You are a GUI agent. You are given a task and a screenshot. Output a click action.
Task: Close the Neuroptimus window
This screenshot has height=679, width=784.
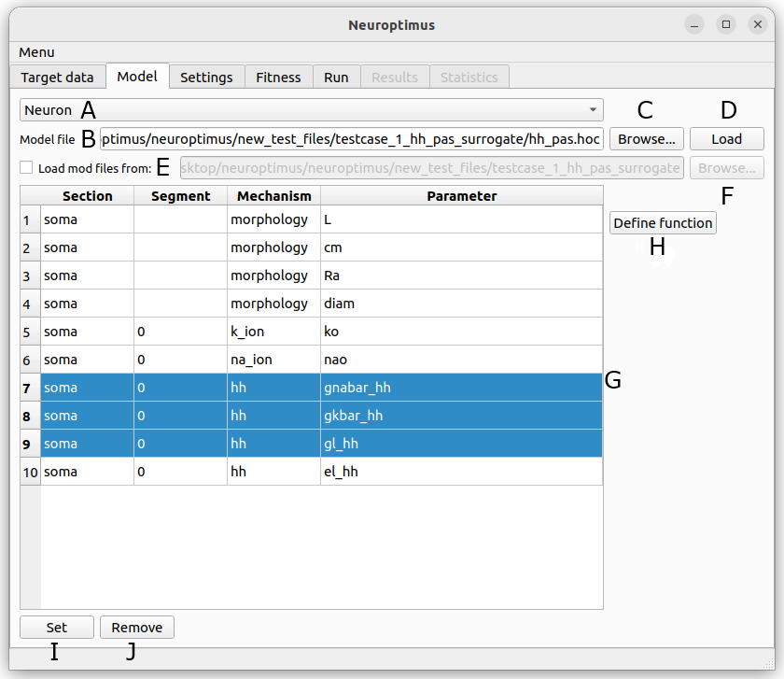pyautogui.click(x=758, y=24)
